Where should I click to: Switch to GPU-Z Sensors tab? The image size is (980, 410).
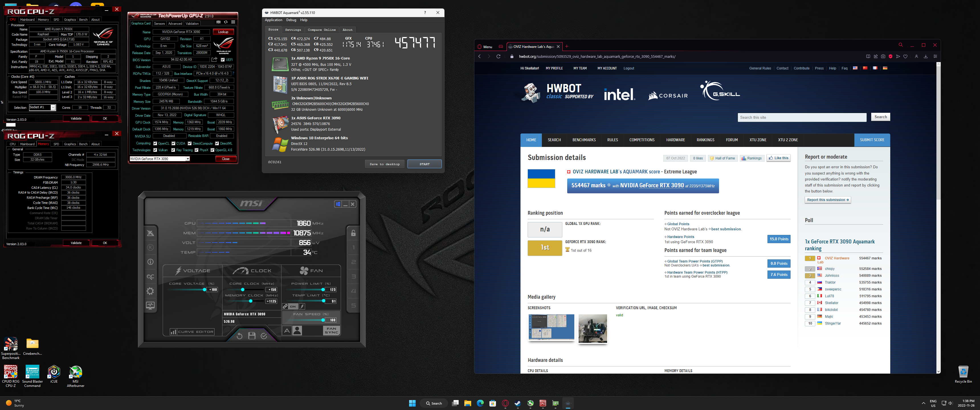pyautogui.click(x=160, y=24)
